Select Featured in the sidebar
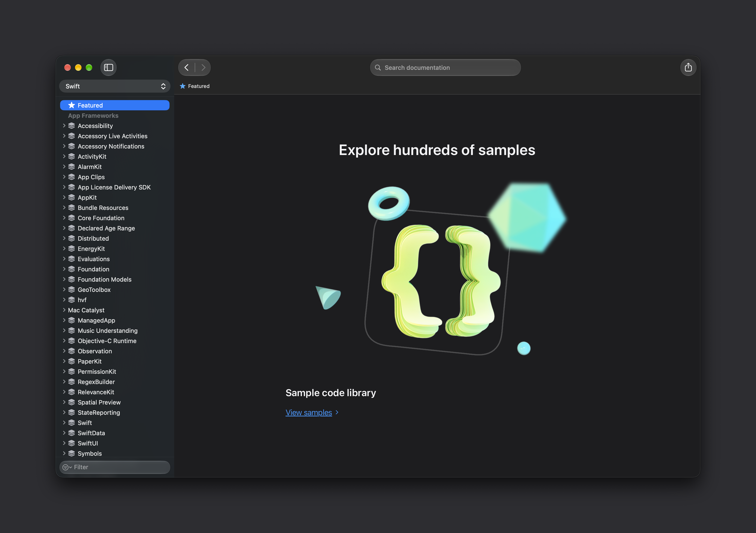 click(x=115, y=105)
